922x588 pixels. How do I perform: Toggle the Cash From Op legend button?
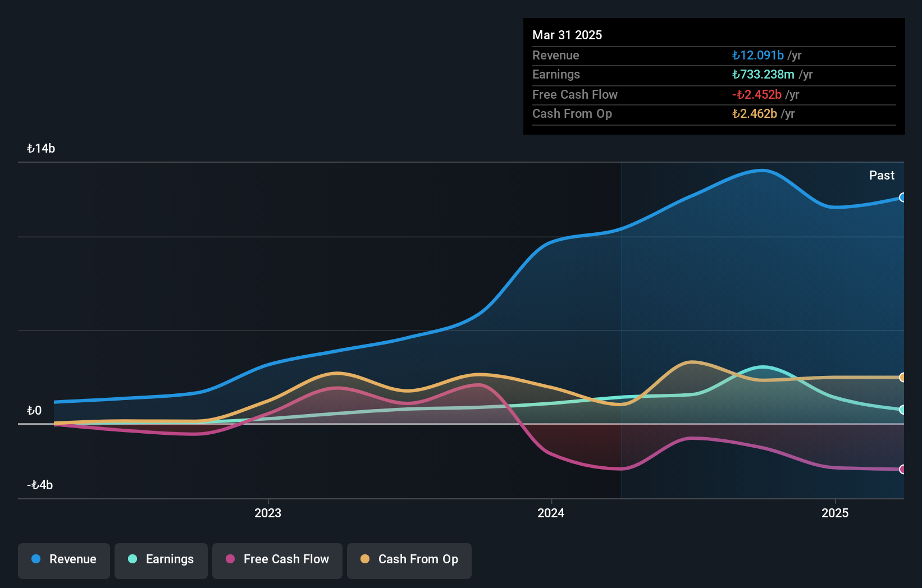coord(409,561)
